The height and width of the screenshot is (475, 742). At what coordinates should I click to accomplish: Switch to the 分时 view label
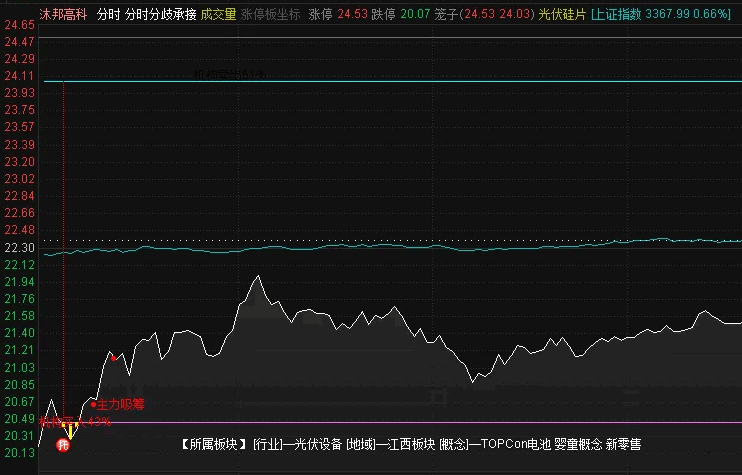pyautogui.click(x=108, y=15)
